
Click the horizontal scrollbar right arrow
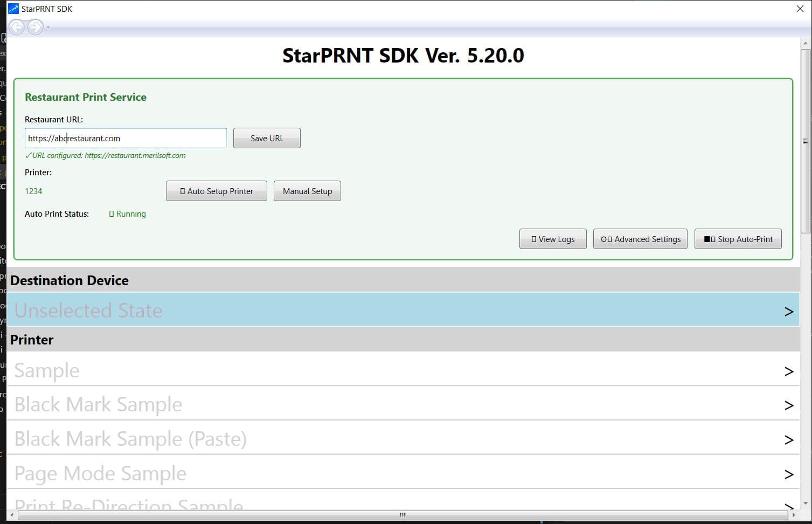tap(794, 515)
